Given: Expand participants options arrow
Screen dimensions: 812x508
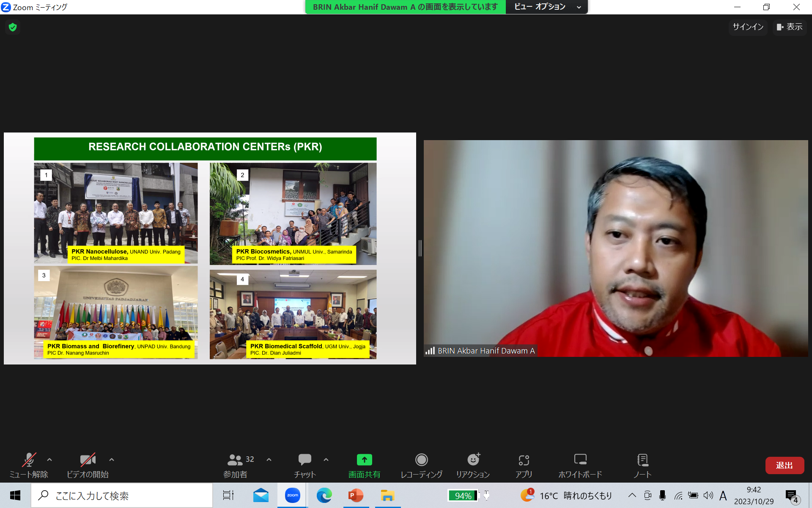Looking at the screenshot, I should click(x=269, y=459).
